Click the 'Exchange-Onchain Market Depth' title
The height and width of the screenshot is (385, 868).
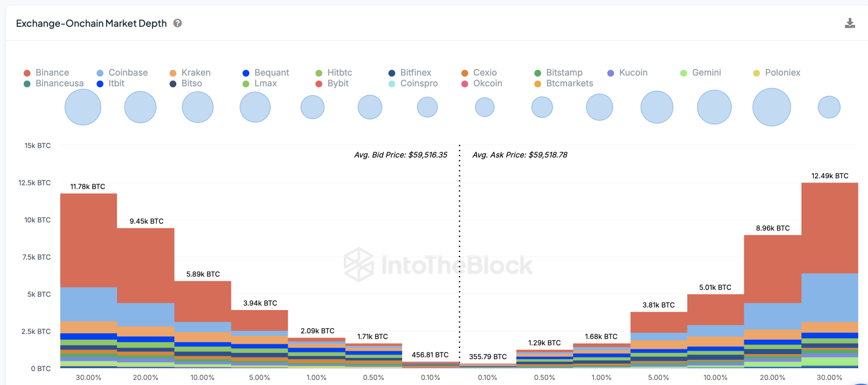point(92,23)
